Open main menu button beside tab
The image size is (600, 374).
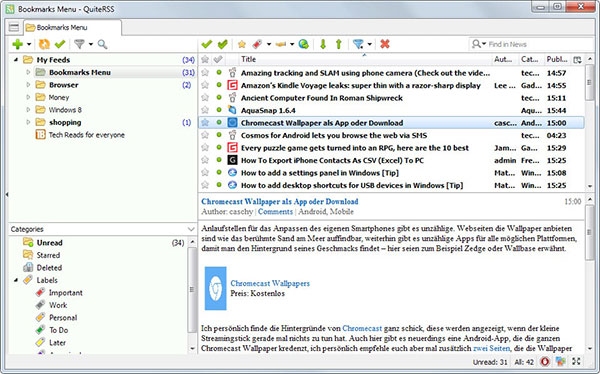[14, 27]
